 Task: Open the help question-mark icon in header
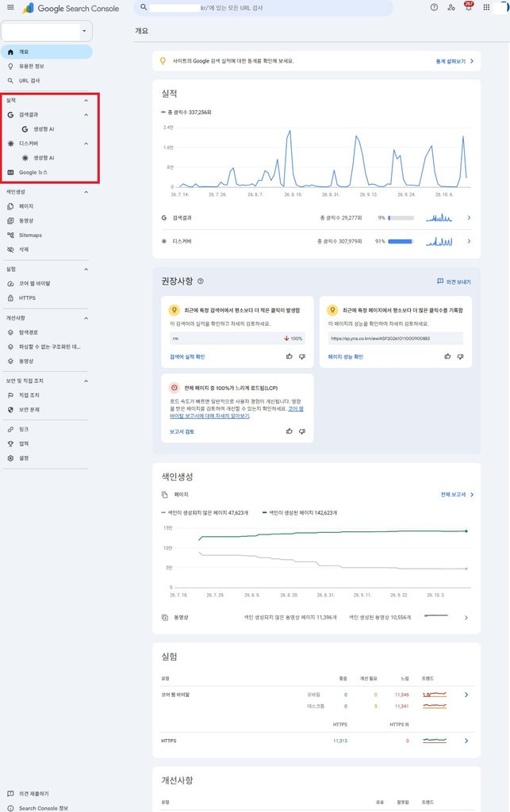434,7
